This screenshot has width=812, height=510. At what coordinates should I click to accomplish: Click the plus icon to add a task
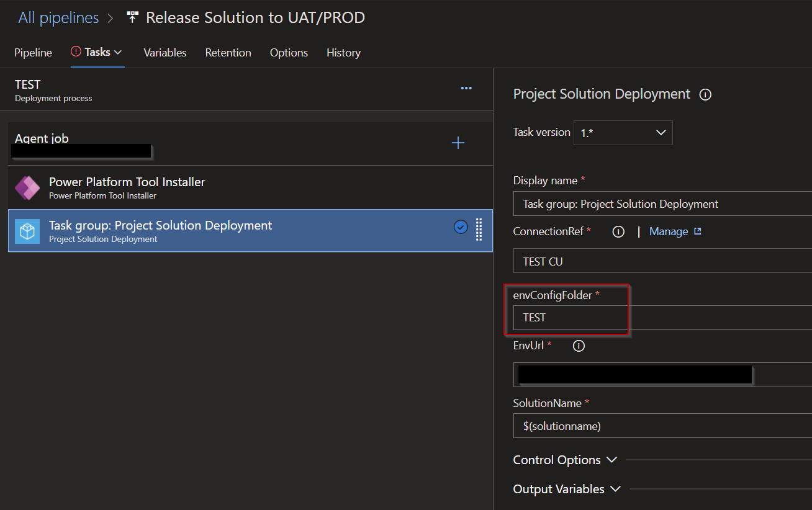click(x=458, y=143)
